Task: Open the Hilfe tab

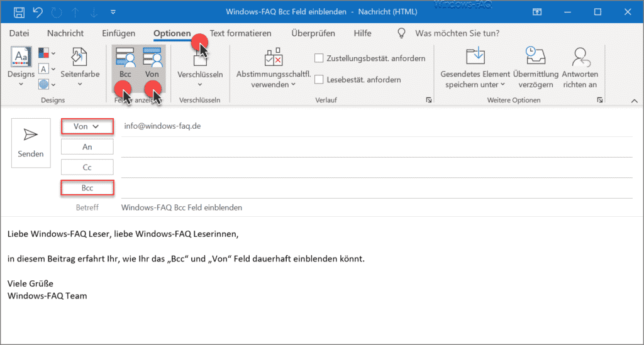Action: pos(363,33)
